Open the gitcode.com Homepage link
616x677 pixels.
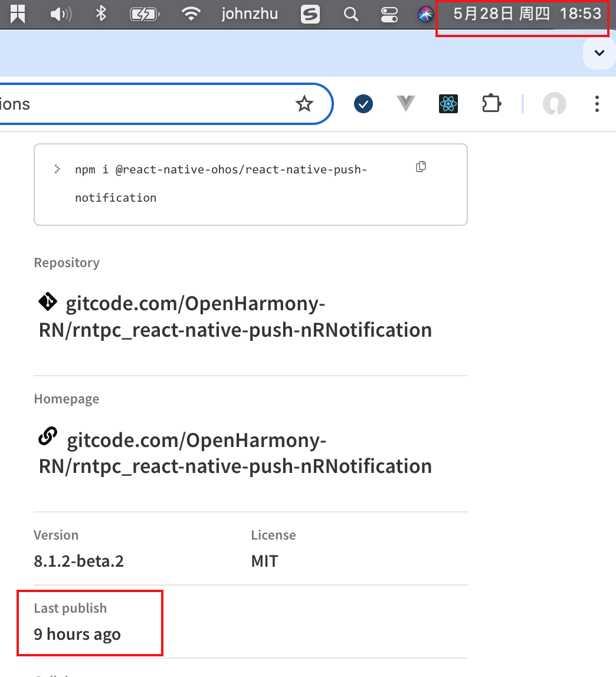coord(235,453)
